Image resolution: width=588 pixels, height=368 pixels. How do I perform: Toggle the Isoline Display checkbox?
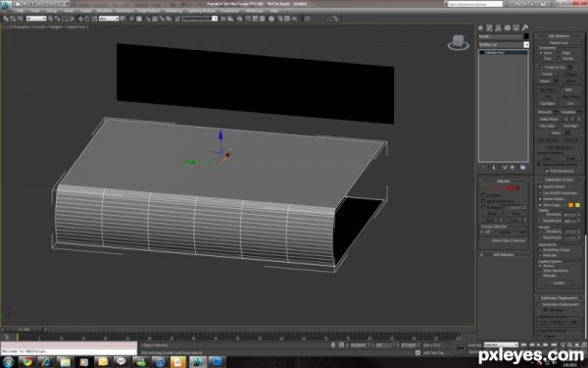click(540, 199)
